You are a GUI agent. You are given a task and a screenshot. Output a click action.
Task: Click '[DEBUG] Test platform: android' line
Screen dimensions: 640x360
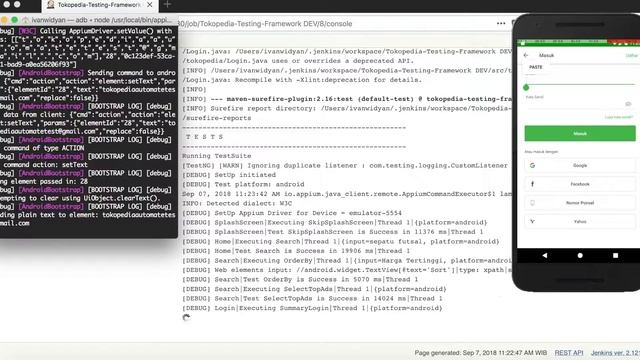point(243,184)
